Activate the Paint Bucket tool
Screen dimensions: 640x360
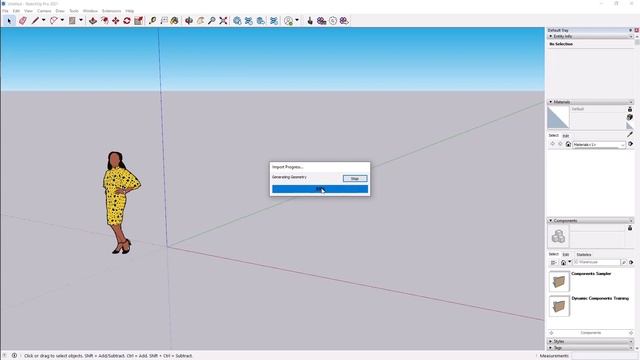pos(175,20)
